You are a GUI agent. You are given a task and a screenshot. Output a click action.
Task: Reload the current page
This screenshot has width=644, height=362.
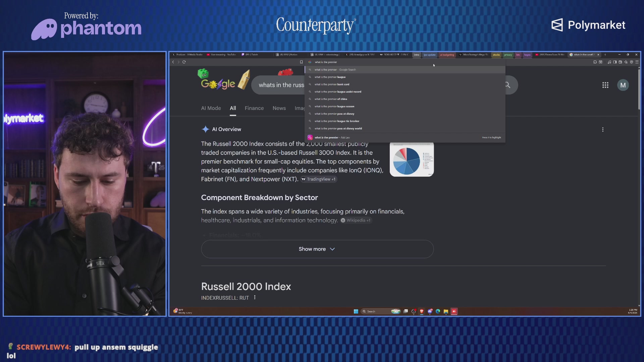click(x=184, y=62)
